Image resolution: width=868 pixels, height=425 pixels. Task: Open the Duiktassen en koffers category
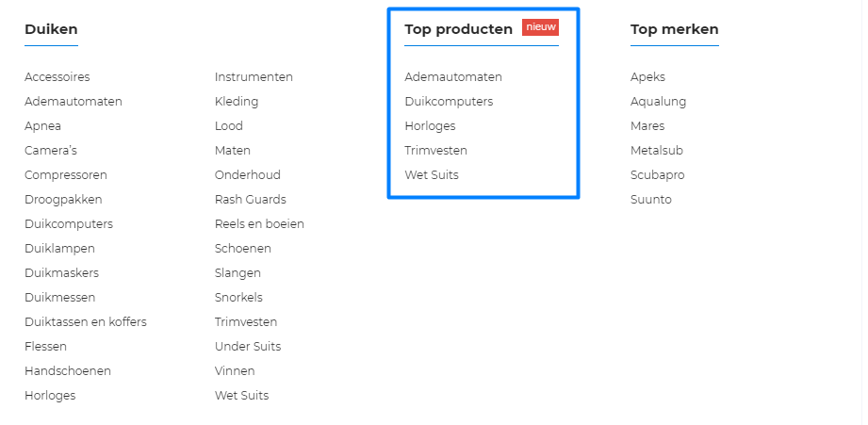coord(85,322)
